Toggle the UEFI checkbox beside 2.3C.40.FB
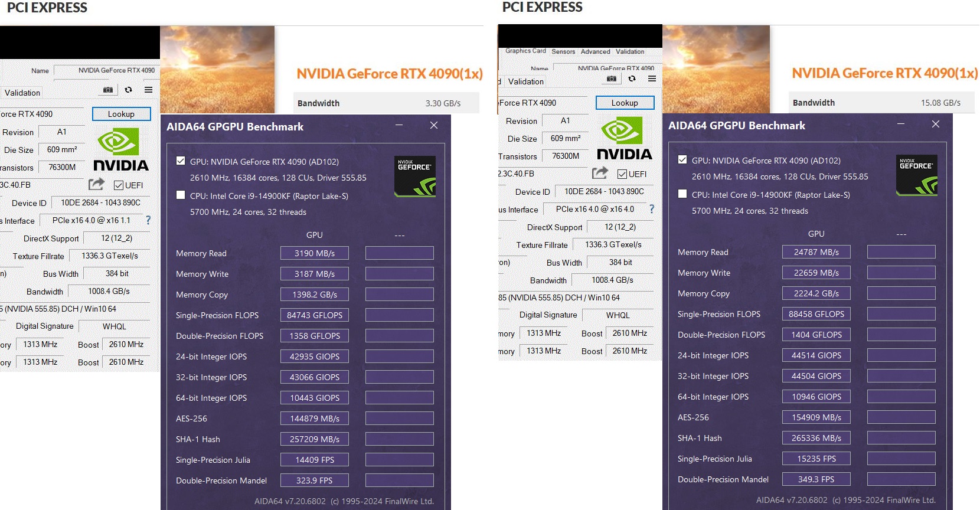The image size is (980, 510). (622, 174)
